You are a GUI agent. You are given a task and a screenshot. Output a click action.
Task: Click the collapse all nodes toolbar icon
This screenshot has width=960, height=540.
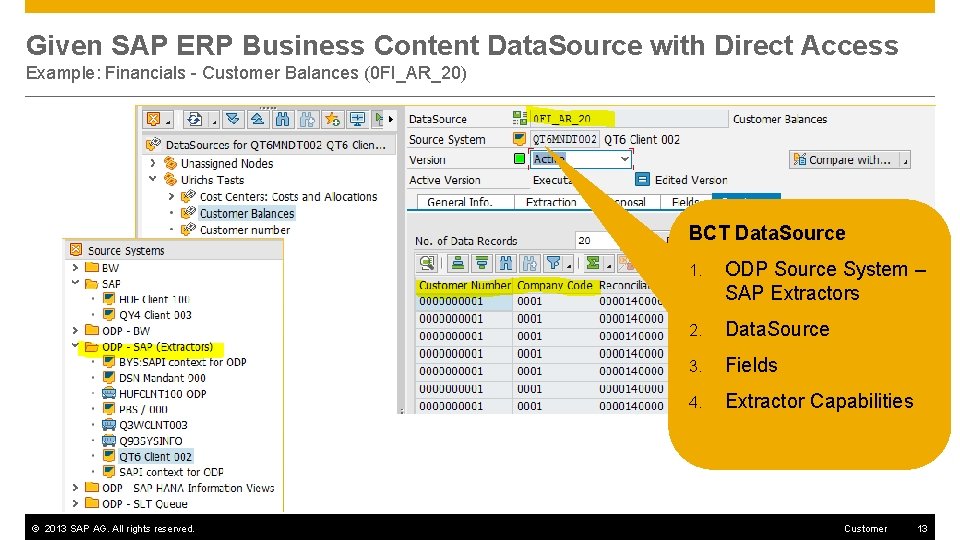pyautogui.click(x=258, y=119)
